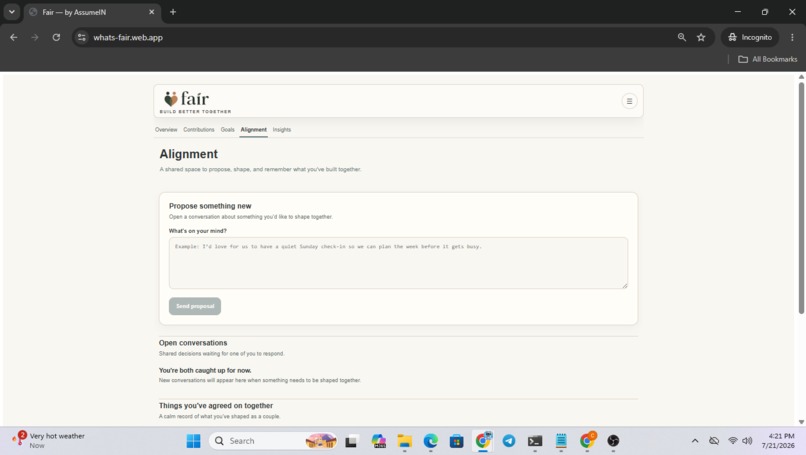This screenshot has width=806, height=455.
Task: Open the Goals tab
Action: [x=227, y=130]
